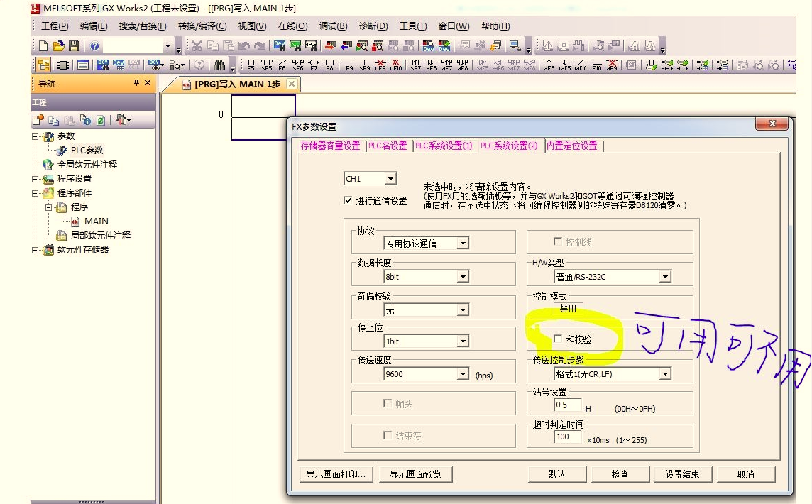Open the 传送速度 9600 dropdown
This screenshot has width=812, height=504.
coord(462,374)
